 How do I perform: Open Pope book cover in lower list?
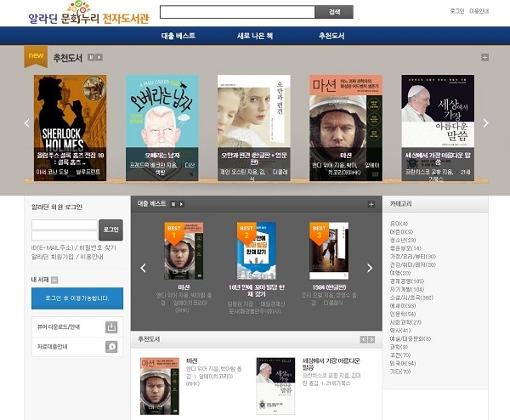coord(275,386)
